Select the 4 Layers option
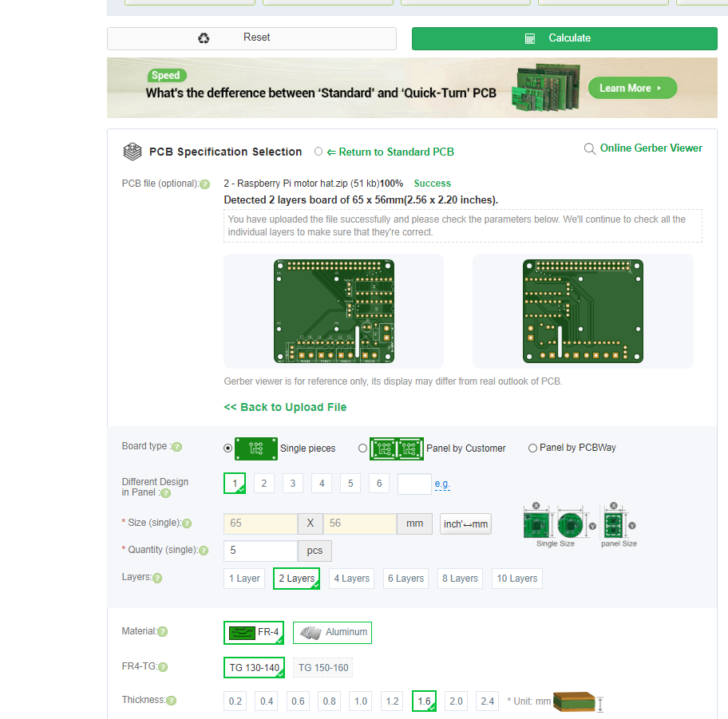The height and width of the screenshot is (719, 728). pyautogui.click(x=351, y=578)
